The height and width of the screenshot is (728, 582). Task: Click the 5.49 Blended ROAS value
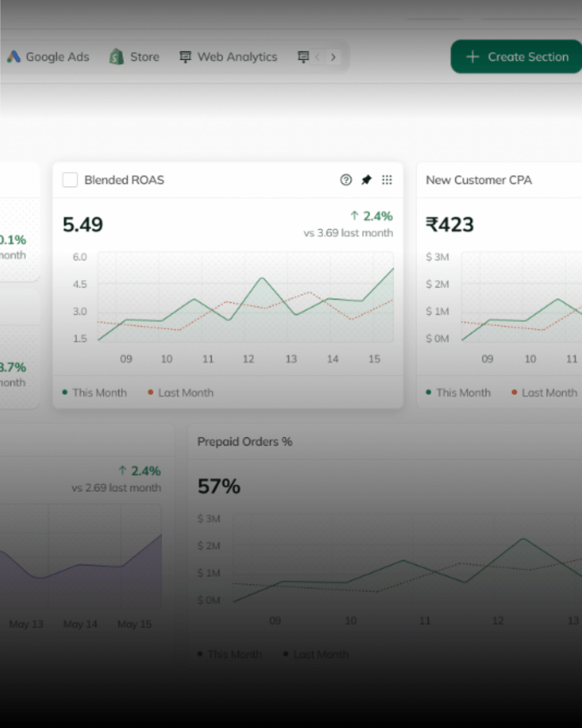83,224
